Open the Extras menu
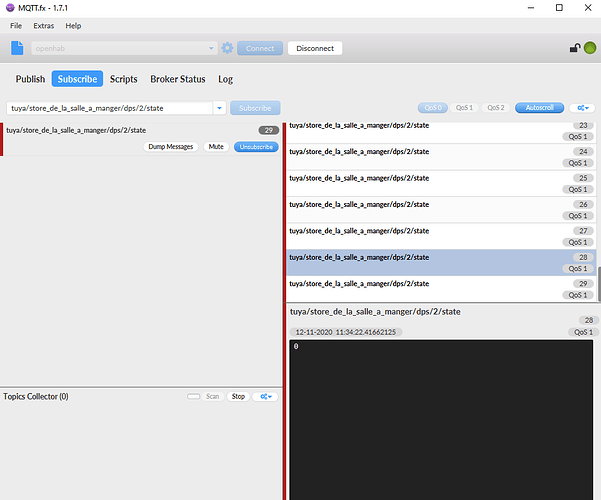 click(43, 25)
